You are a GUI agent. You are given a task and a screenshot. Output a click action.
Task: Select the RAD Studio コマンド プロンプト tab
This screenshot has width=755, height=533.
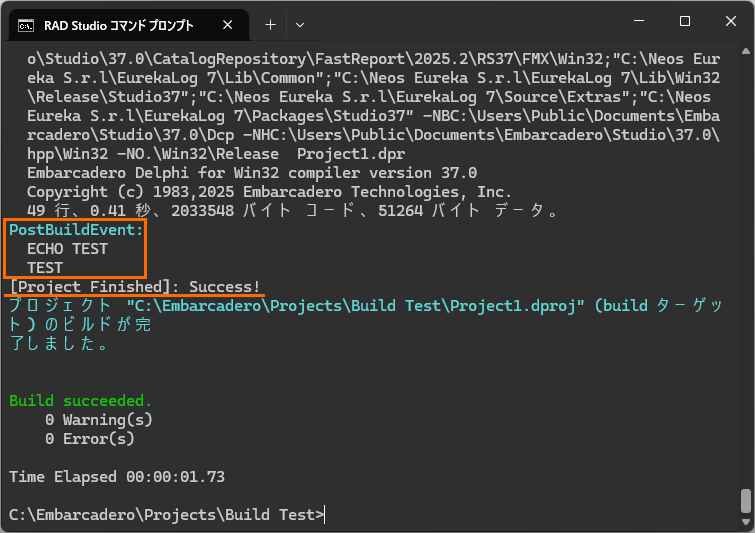129,25
